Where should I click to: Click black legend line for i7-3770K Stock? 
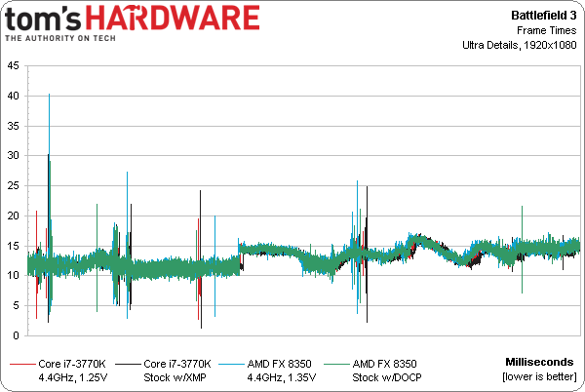click(128, 364)
